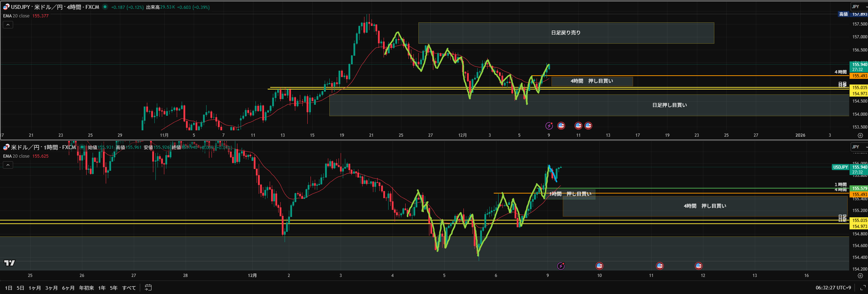The height and width of the screenshot is (294, 868).
Task: Click the US flag event near date 10 on lower chart
Action: (x=599, y=266)
